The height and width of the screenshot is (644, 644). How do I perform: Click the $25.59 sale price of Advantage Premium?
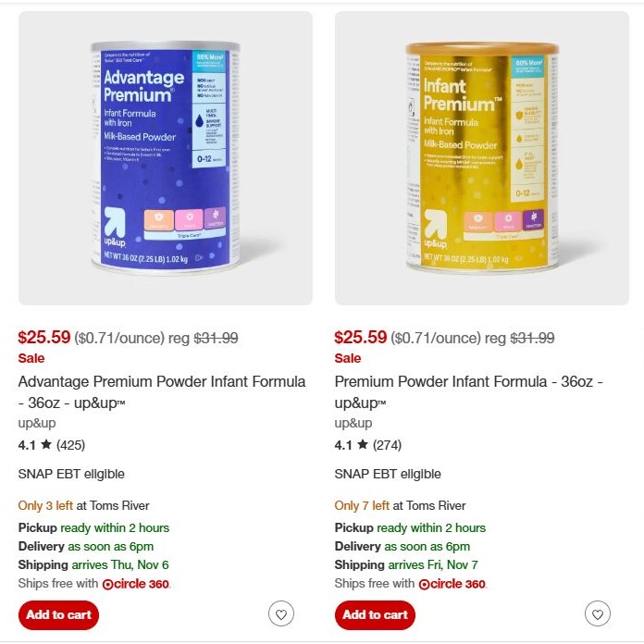44,337
